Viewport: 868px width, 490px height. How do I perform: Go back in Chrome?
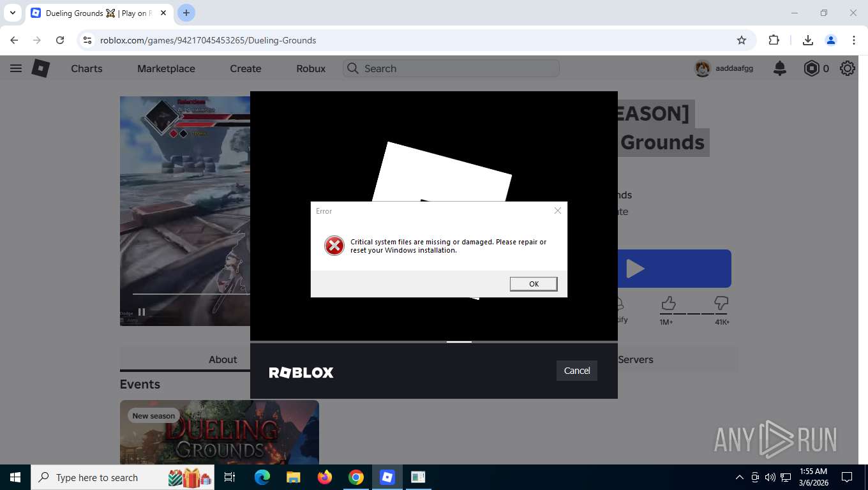pos(14,40)
